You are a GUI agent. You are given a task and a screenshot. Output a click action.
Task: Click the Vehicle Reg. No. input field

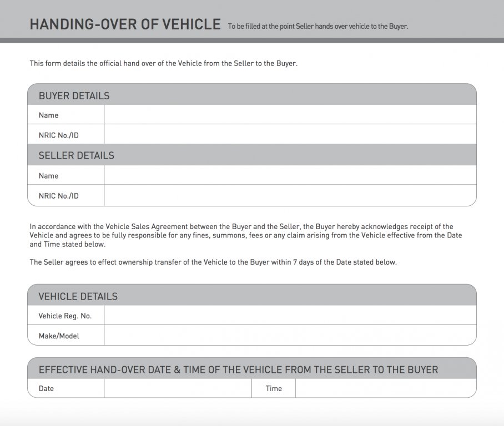290,315
